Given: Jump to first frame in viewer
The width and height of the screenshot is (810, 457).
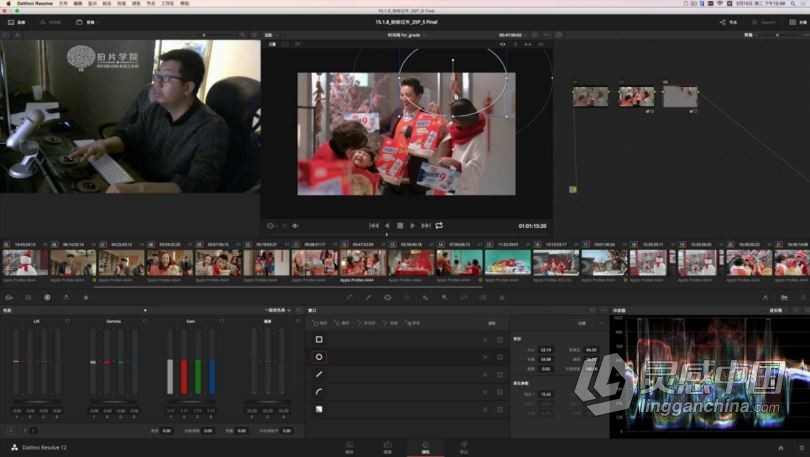Looking at the screenshot, I should [374, 226].
